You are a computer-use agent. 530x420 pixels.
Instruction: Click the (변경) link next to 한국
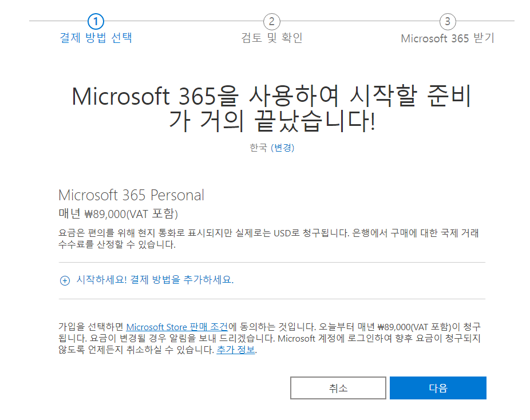[x=283, y=148]
